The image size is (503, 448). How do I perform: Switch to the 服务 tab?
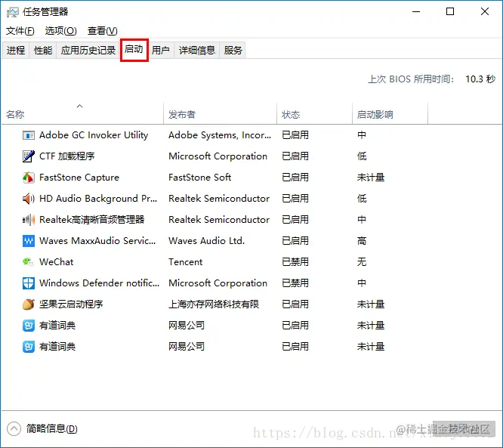[x=233, y=50]
